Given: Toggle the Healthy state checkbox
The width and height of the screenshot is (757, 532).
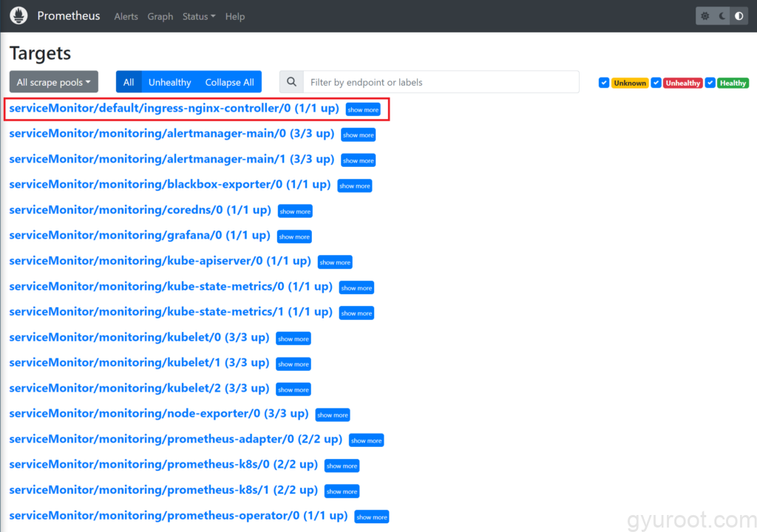Looking at the screenshot, I should point(710,83).
